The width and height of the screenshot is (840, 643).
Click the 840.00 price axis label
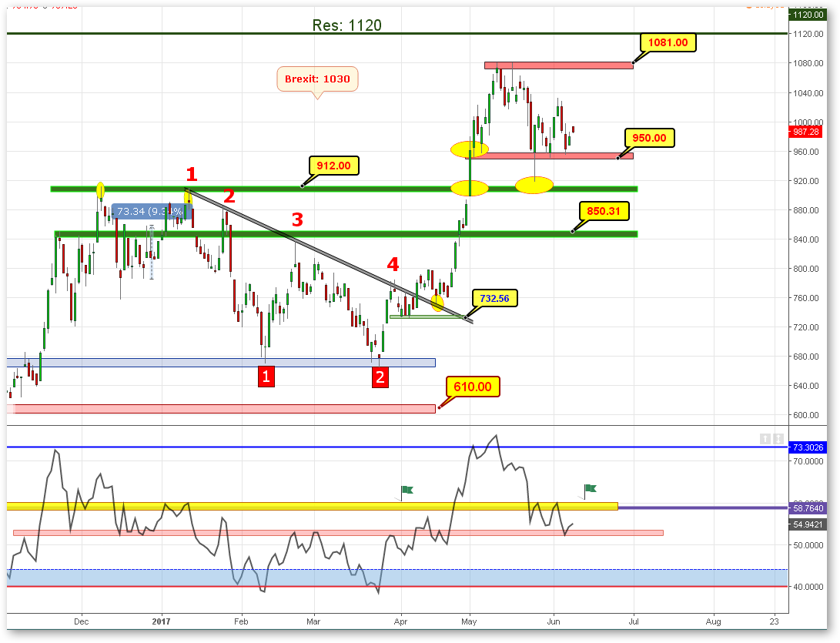pyautogui.click(x=806, y=239)
